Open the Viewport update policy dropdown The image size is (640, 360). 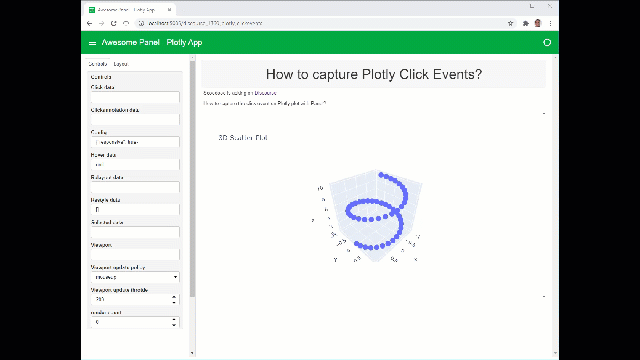135,277
